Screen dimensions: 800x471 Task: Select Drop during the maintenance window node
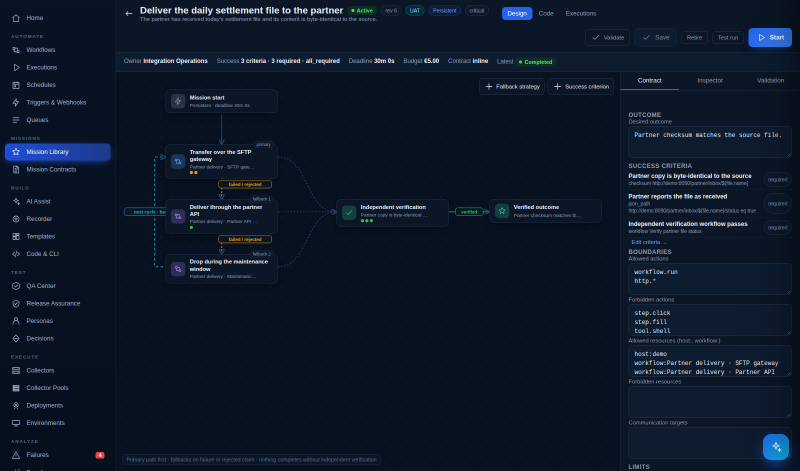221,269
